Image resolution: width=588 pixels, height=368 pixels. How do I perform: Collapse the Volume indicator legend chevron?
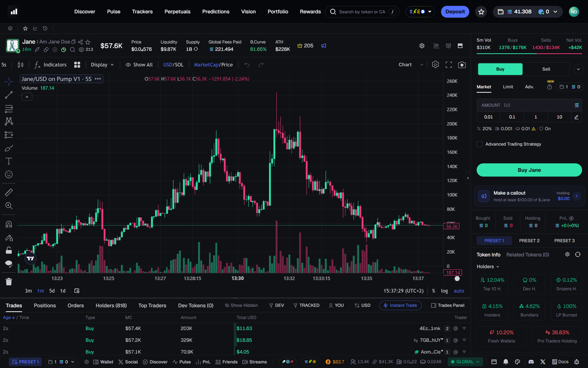pos(27,97)
